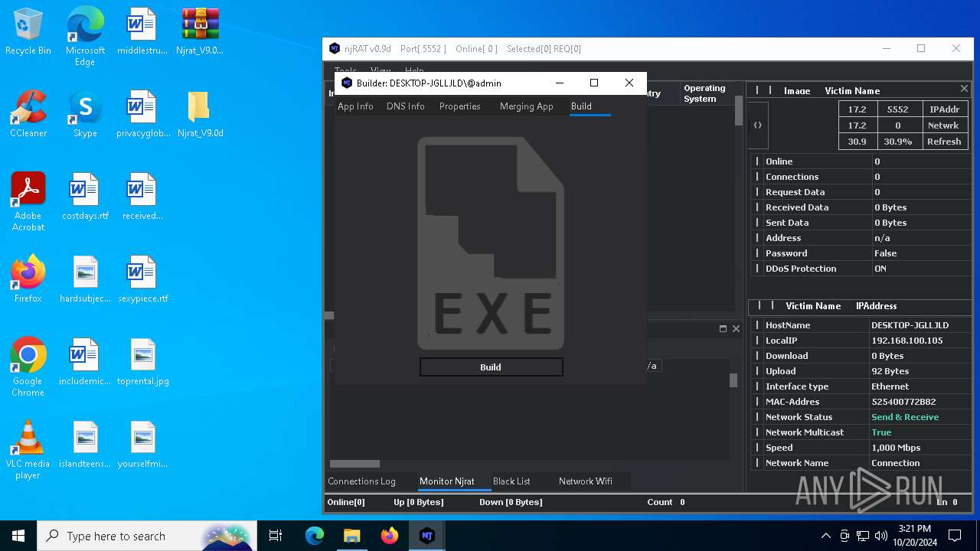Select Adobe Acrobat desktop shortcut

28,201
